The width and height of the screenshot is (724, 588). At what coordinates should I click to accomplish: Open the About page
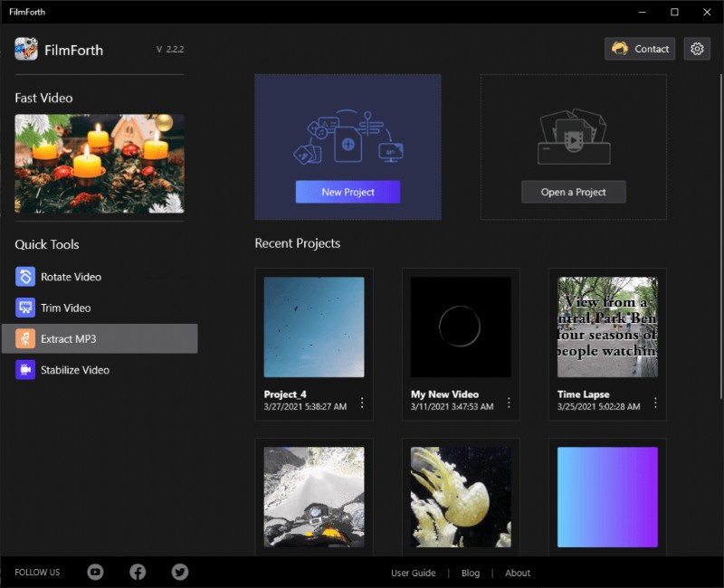pyautogui.click(x=518, y=573)
